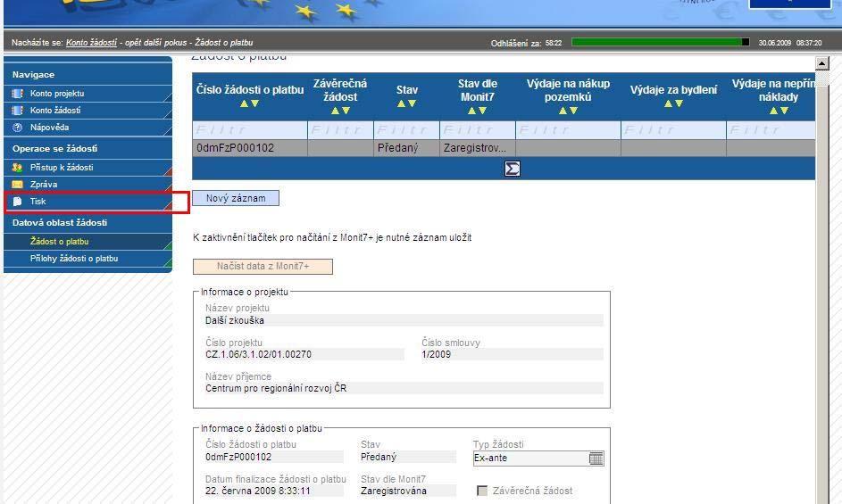
Task: Click Centrum pro regionální rozvoj ČR text
Action: (276, 388)
